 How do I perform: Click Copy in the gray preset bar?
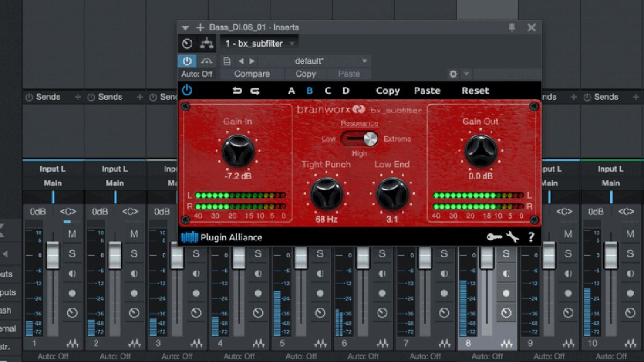[305, 74]
